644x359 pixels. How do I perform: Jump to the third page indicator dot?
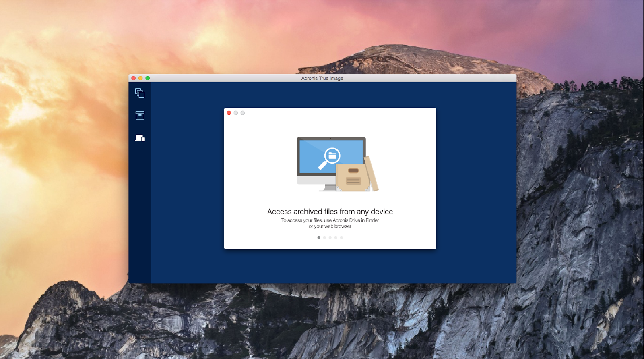tap(330, 237)
